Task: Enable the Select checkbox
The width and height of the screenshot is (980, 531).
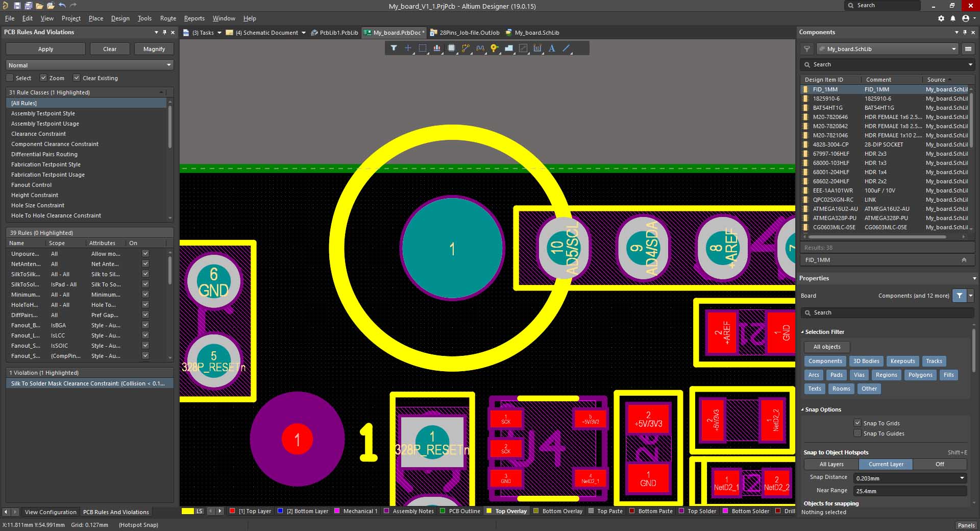Action: click(10, 78)
